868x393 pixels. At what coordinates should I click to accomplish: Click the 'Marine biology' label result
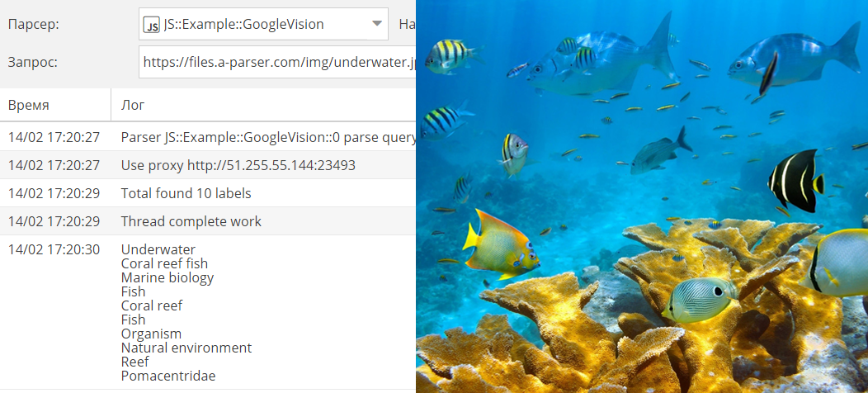(x=167, y=277)
